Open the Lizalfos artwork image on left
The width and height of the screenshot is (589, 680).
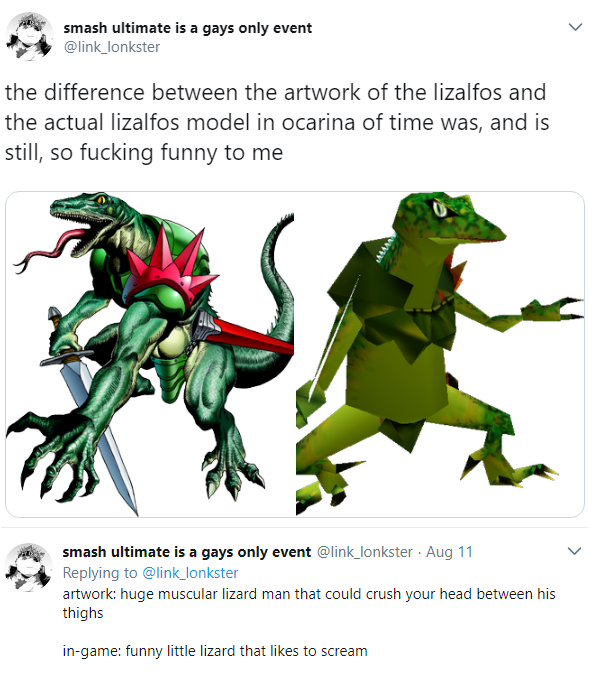tap(150, 354)
